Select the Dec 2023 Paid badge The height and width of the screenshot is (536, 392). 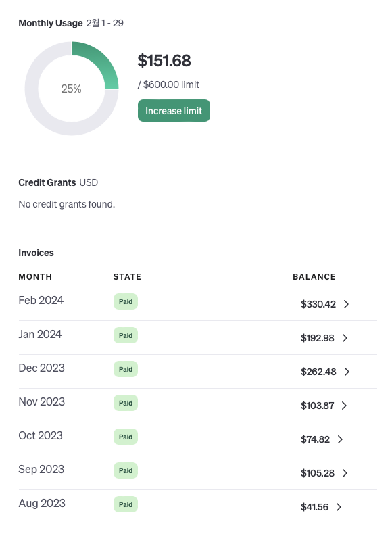pyautogui.click(x=126, y=369)
